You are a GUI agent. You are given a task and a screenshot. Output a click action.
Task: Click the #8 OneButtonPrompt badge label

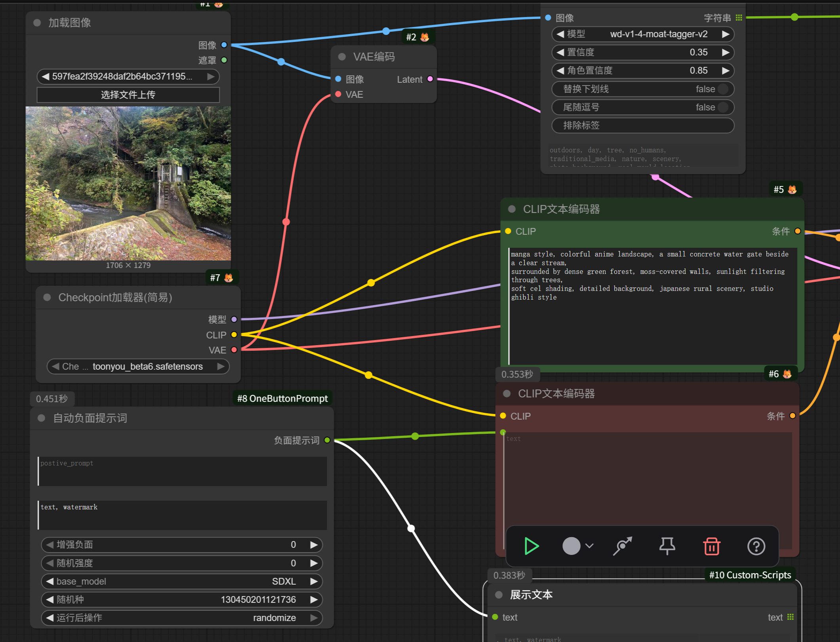282,399
